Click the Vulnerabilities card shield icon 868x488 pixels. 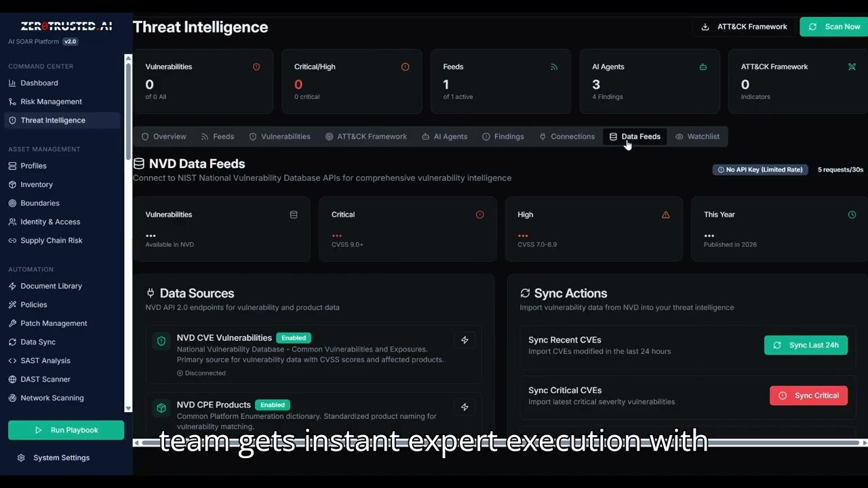(x=256, y=66)
